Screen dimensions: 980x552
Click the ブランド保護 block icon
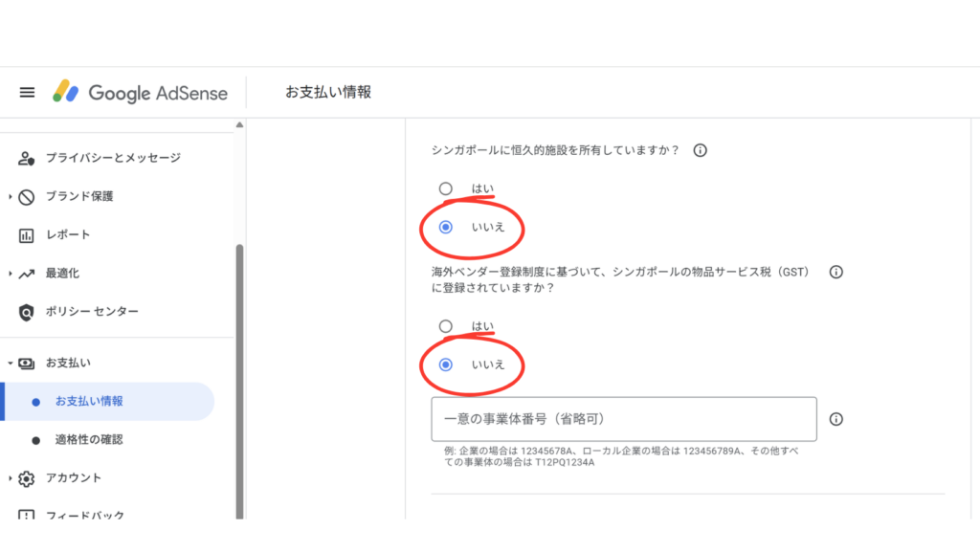click(x=26, y=197)
